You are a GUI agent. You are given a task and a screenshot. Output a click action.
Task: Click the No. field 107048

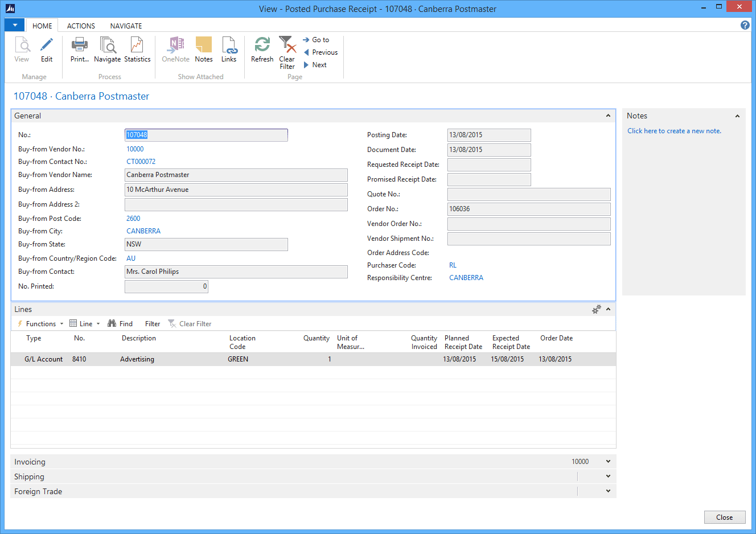click(206, 135)
